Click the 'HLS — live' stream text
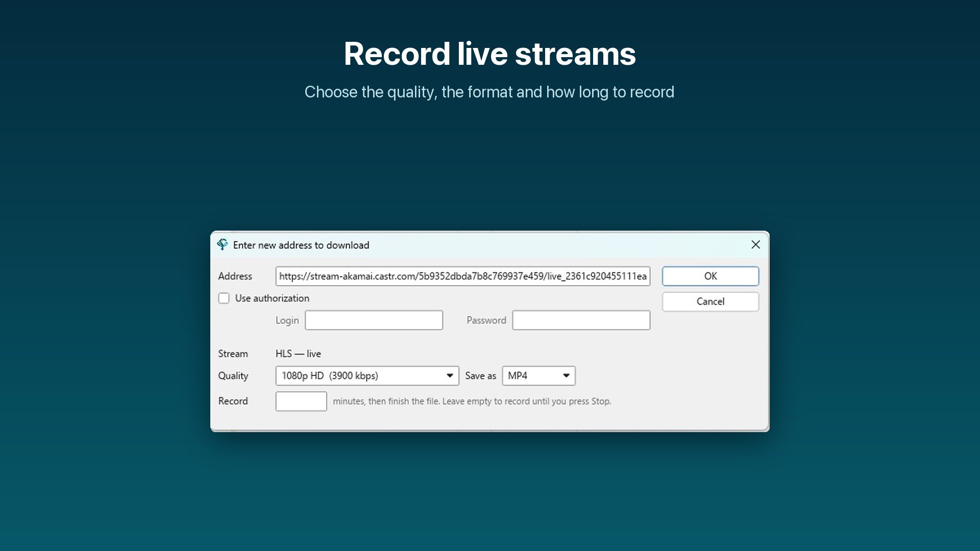This screenshot has width=980, height=551. click(x=298, y=354)
